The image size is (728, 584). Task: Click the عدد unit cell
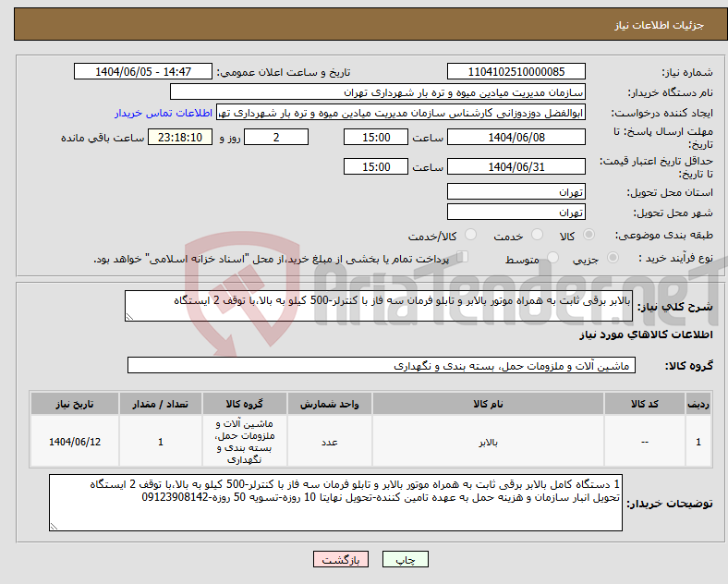point(329,442)
